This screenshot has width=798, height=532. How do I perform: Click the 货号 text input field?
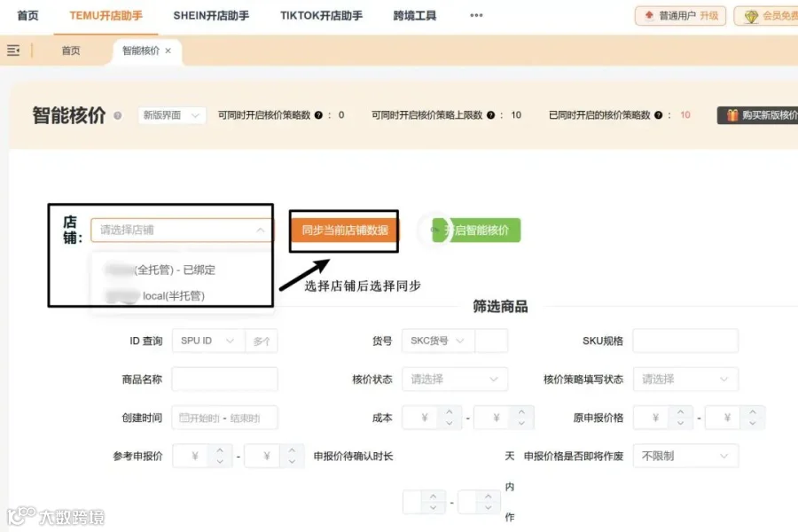pyautogui.click(x=491, y=340)
